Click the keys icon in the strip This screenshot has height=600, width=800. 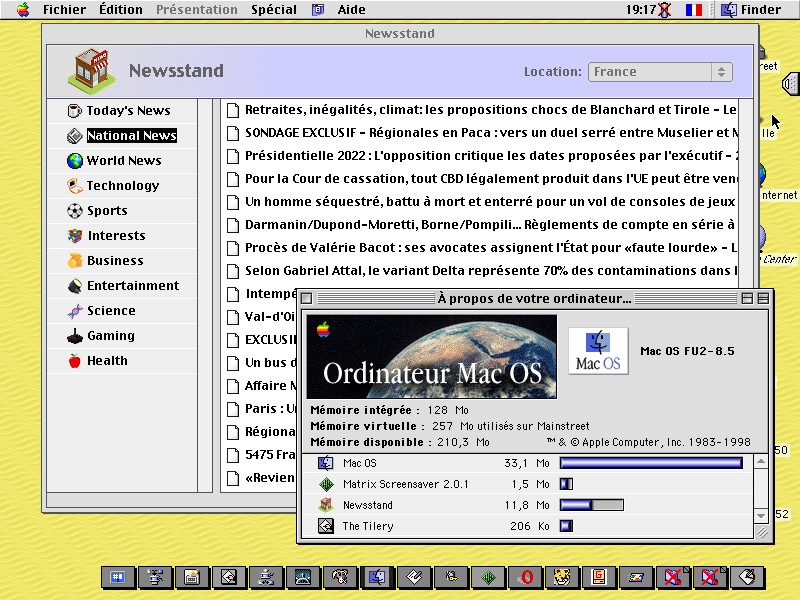click(x=452, y=577)
